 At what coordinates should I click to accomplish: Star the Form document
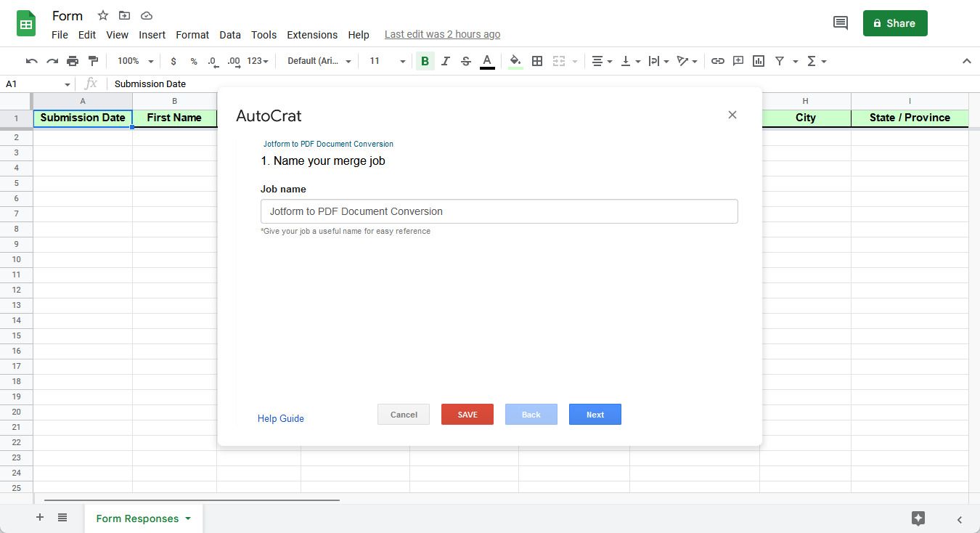pyautogui.click(x=103, y=15)
